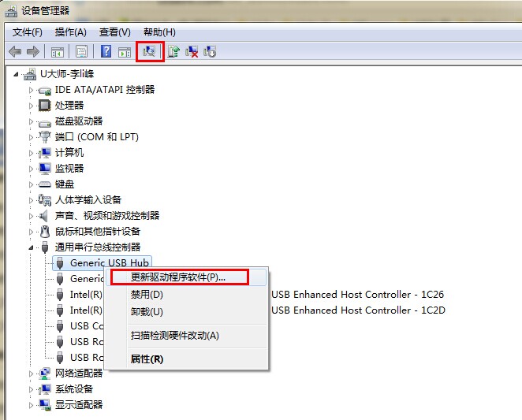
Task: Select 系统设备 category label
Action: (x=74, y=389)
